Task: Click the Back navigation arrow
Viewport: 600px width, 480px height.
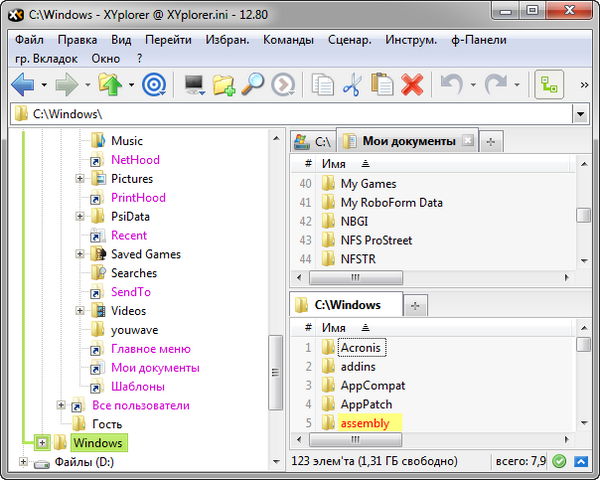Action: pos(23,85)
